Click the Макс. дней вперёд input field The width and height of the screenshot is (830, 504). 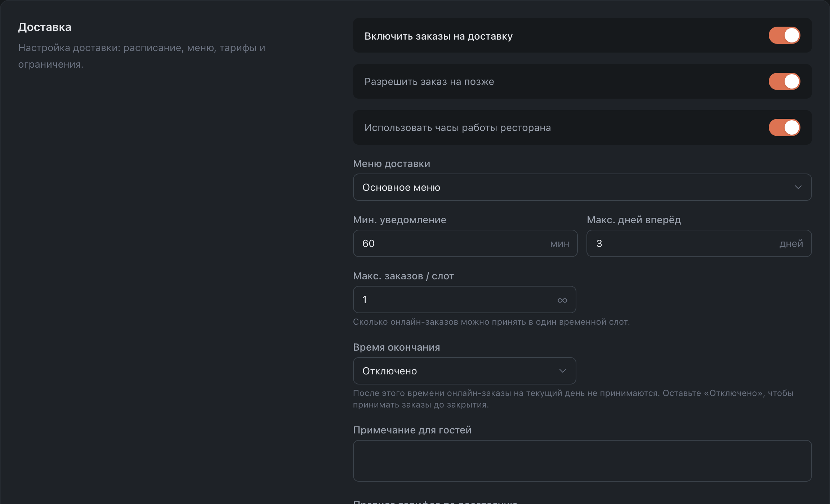pos(699,243)
